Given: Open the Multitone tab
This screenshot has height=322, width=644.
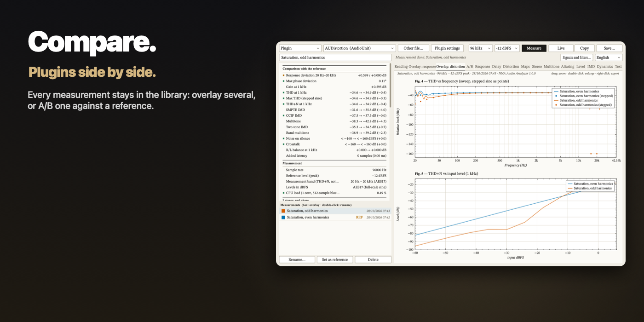Looking at the screenshot, I should point(552,67).
